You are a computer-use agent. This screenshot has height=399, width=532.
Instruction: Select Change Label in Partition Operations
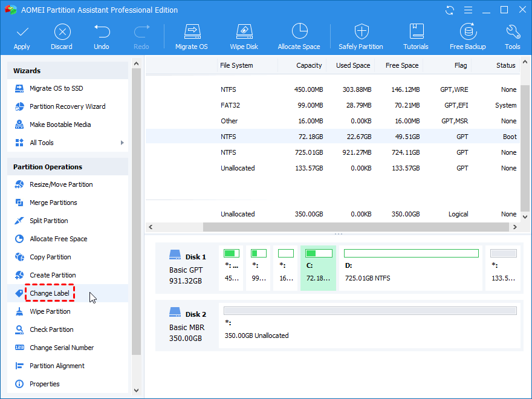[50, 293]
